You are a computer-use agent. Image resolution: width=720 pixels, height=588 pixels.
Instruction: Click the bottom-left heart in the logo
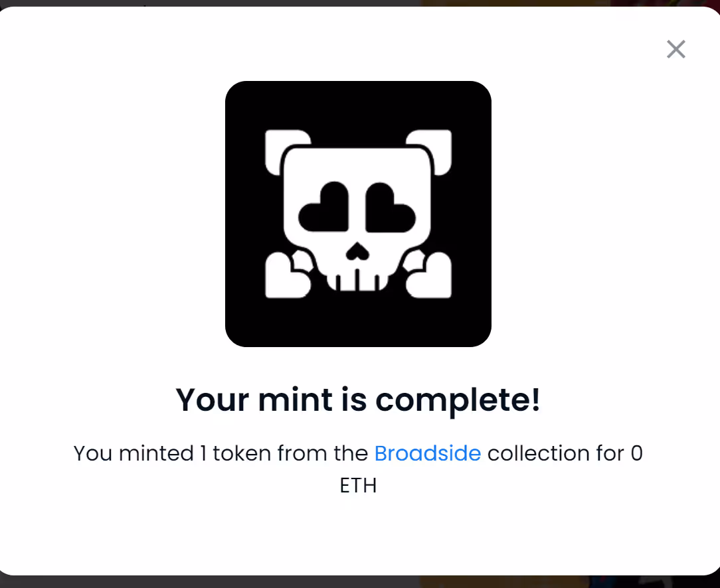click(x=288, y=275)
